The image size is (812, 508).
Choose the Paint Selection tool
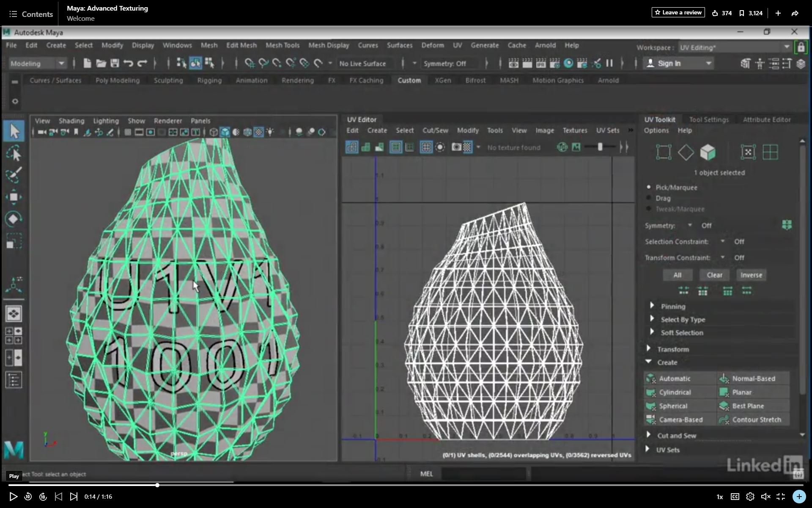click(x=14, y=175)
